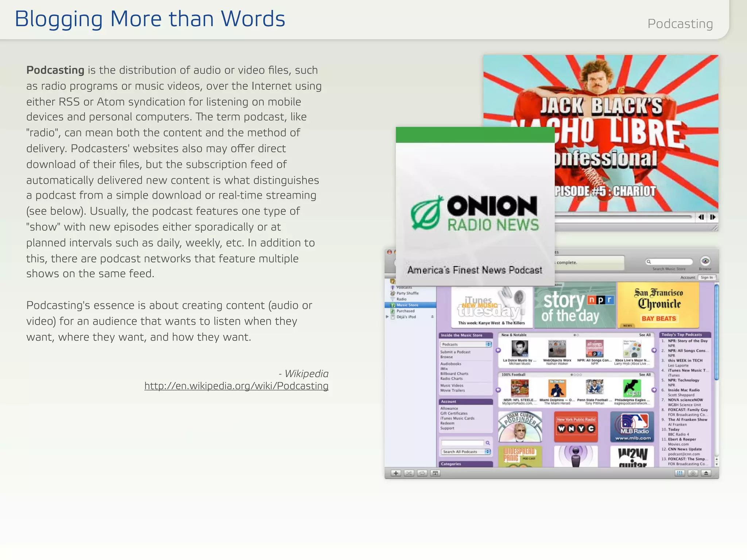Select Music Store in the iTunes sidebar
This screenshot has height=560, width=747.
pos(410,305)
